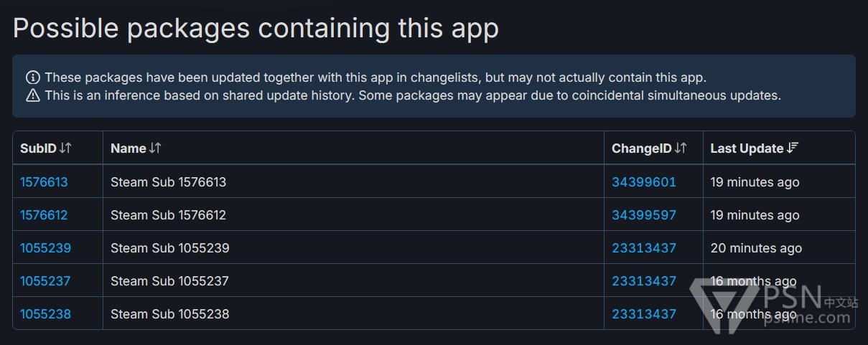Sort table by SubID arrows icon
868x345 pixels.
pyautogui.click(x=65, y=148)
